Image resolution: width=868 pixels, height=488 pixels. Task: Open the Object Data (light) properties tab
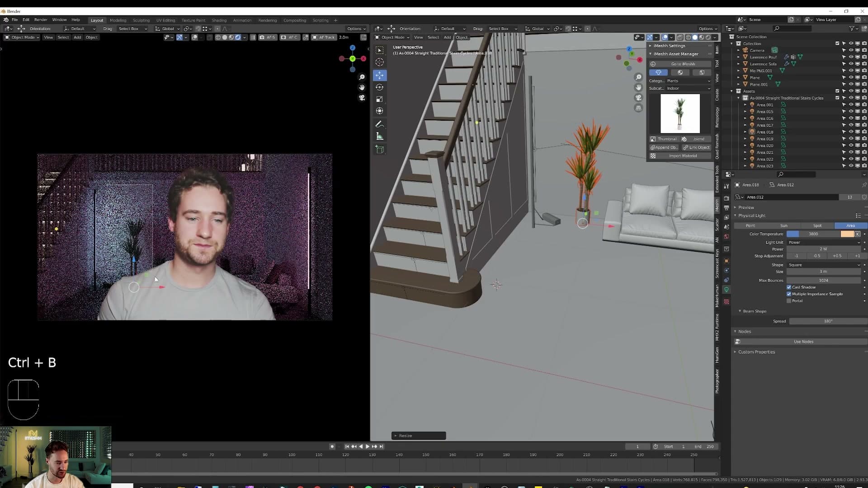click(726, 290)
